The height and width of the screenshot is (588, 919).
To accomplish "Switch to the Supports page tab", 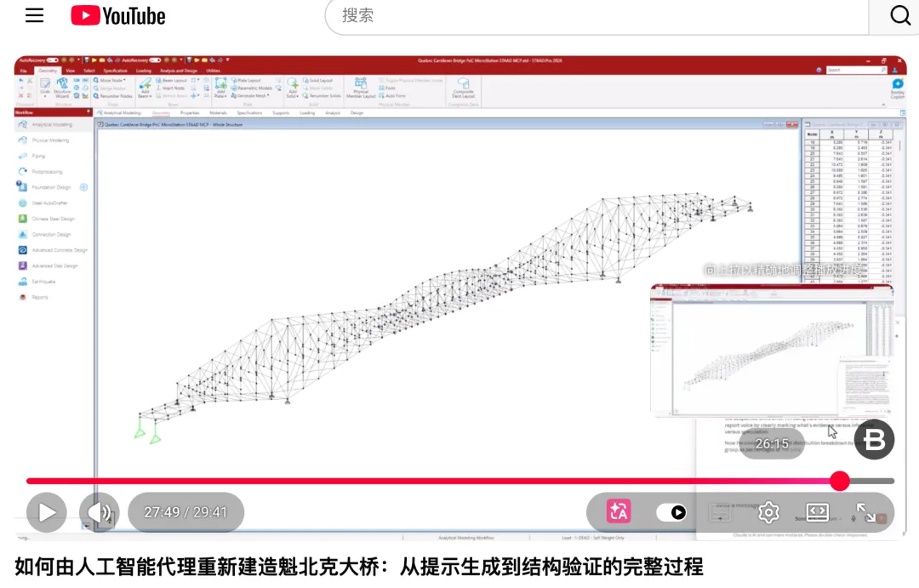I will tap(281, 112).
